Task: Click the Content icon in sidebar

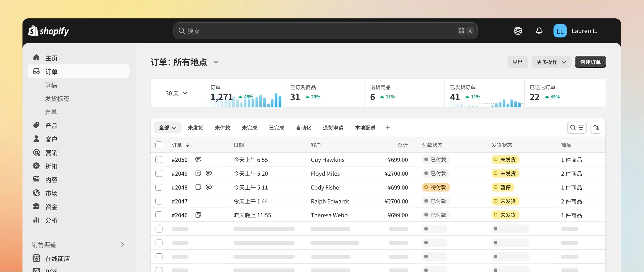Action: (36, 179)
